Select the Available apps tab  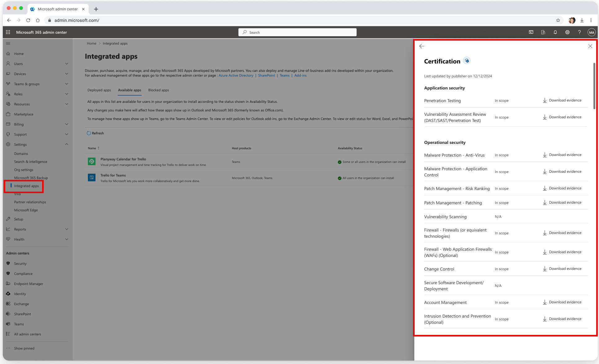(x=129, y=90)
